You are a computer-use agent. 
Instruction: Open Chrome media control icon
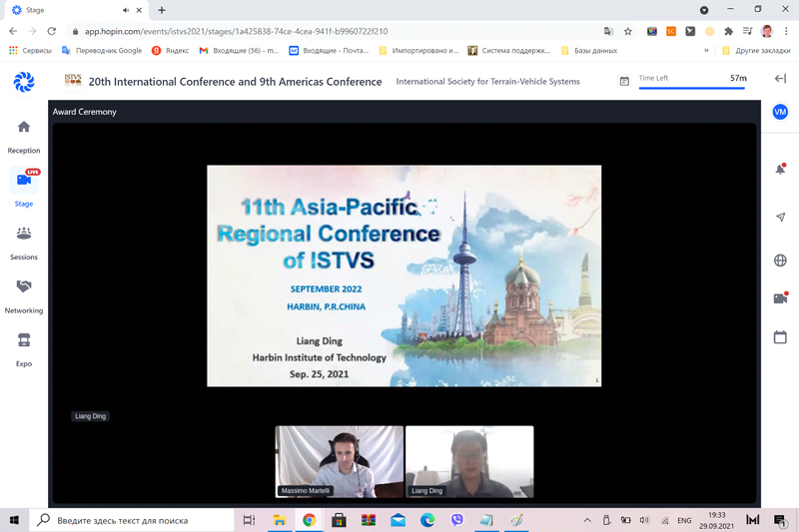747,31
